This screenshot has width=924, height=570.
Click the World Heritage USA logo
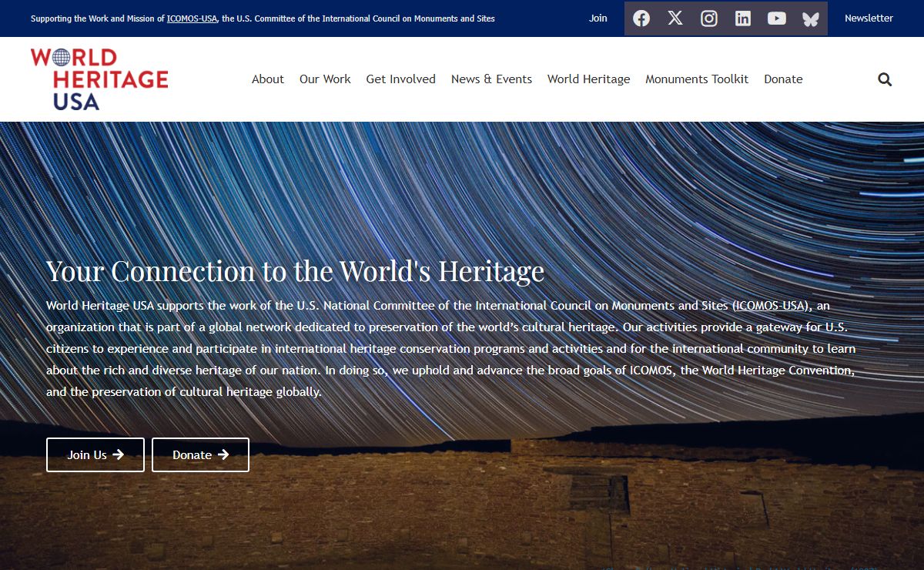99,79
